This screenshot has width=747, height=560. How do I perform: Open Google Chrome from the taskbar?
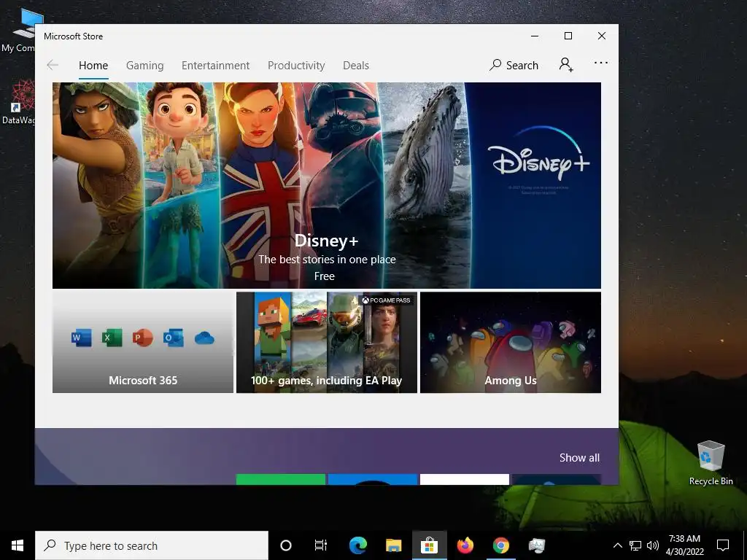[x=500, y=545]
